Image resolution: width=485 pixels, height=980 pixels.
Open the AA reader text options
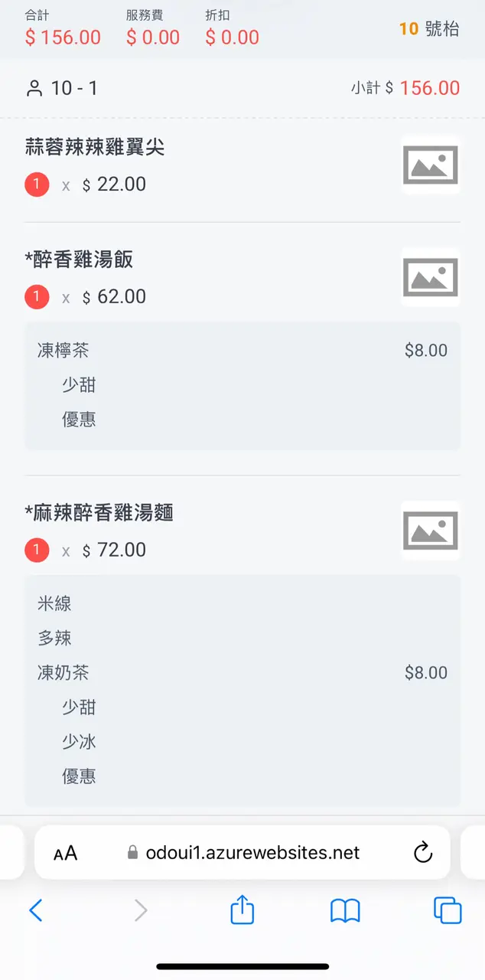click(66, 853)
